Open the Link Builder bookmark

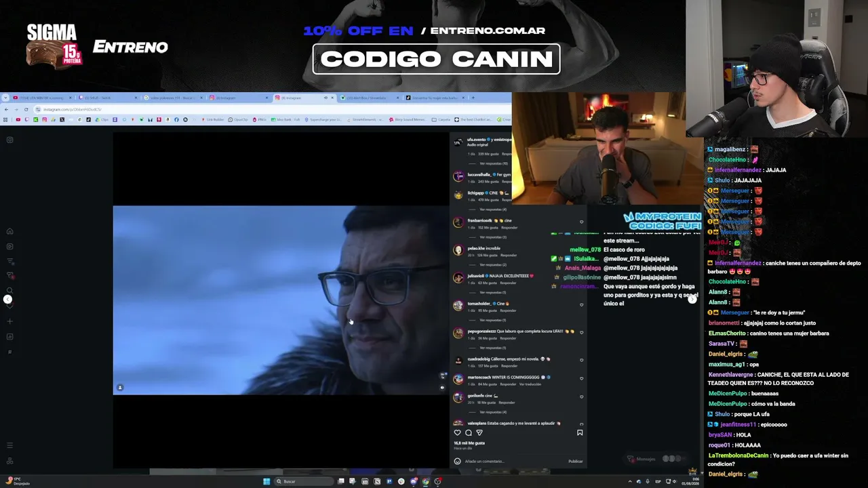[213, 120]
